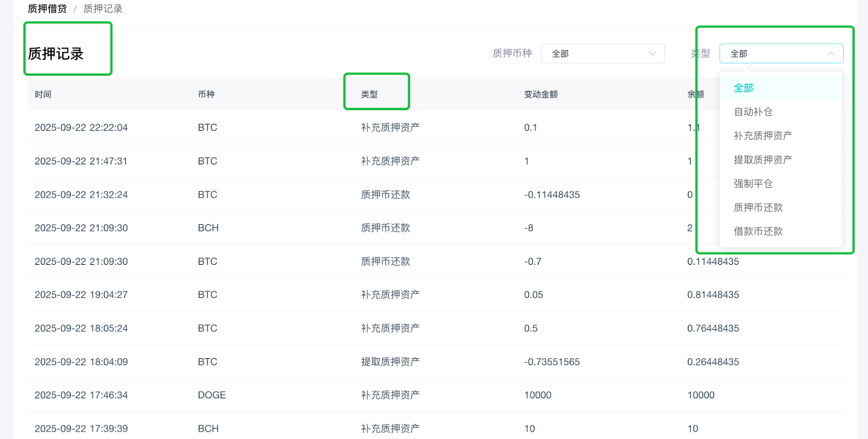Image resolution: width=868 pixels, height=439 pixels.
Task: Choose 提取质押资产 in the dropdown list
Action: [x=781, y=160]
